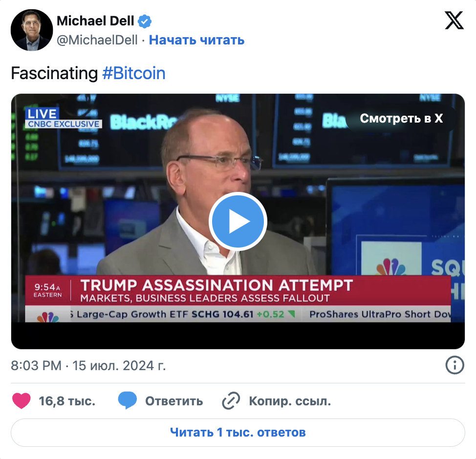Click the Michael Dell display name
The height and width of the screenshot is (459, 476).
(95, 21)
